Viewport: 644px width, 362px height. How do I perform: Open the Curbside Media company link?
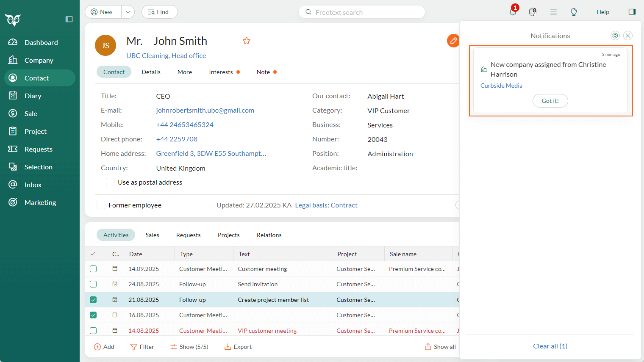[501, 86]
